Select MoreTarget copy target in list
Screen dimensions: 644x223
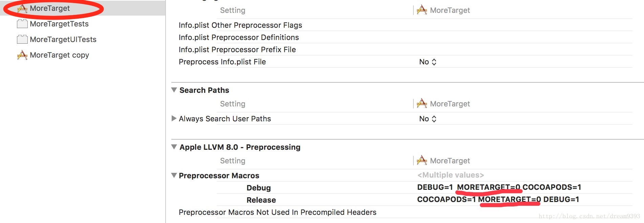[59, 55]
